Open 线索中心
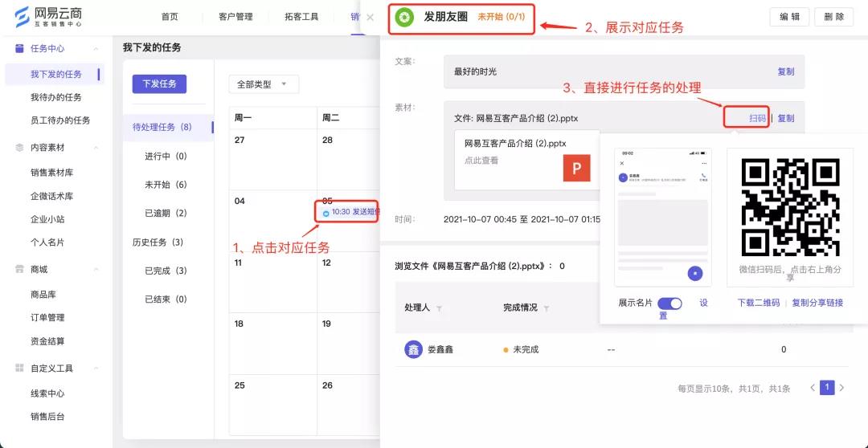 pos(47,393)
